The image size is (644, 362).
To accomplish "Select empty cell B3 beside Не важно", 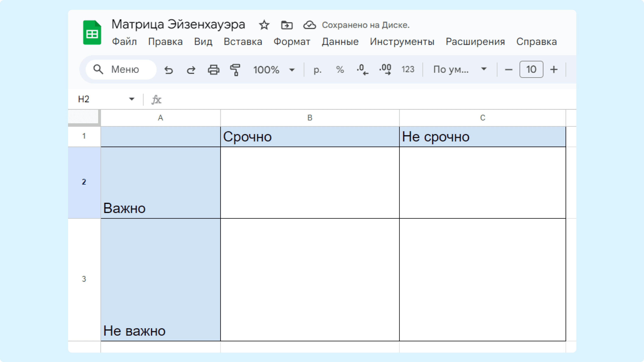I will [x=310, y=280].
